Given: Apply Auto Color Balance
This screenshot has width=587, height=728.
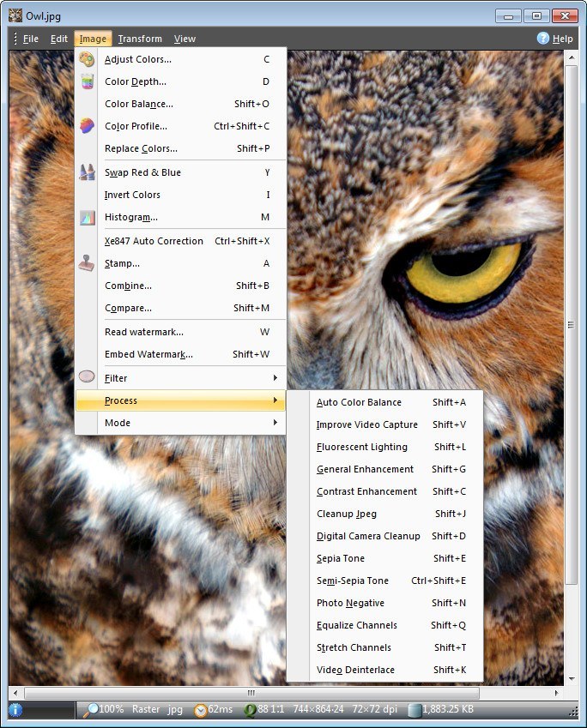Looking at the screenshot, I should [x=384, y=402].
